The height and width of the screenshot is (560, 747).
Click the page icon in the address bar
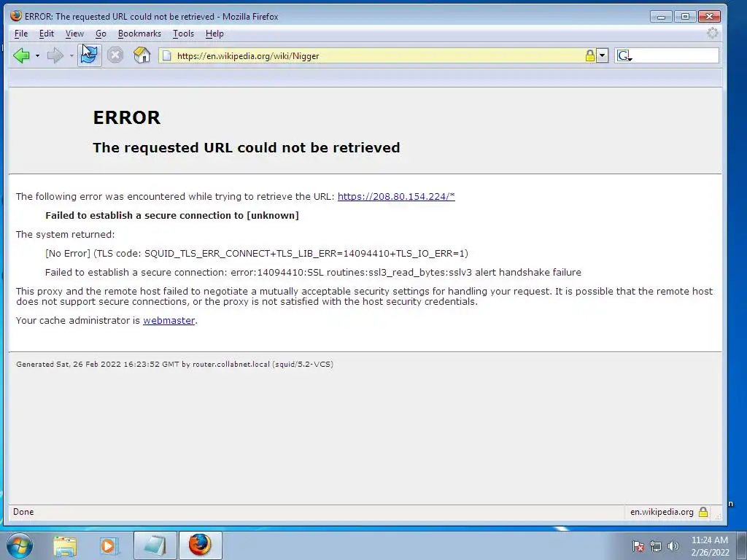click(x=167, y=55)
